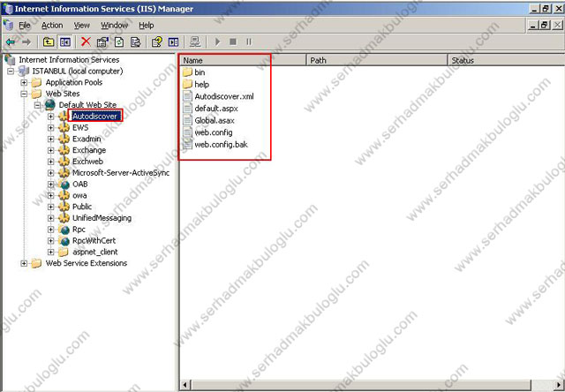The height and width of the screenshot is (392, 565).
Task: Open the Window menu
Action: (114, 26)
